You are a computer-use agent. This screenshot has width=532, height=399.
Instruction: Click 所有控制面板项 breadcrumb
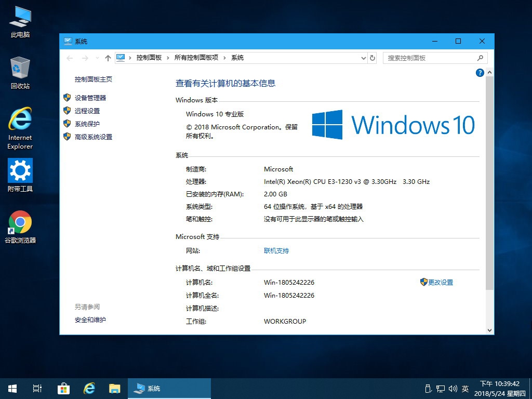pyautogui.click(x=196, y=58)
